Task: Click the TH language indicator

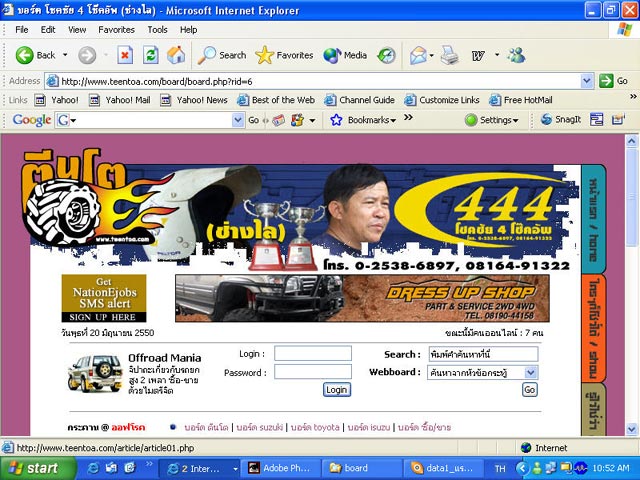Action: (x=500, y=469)
